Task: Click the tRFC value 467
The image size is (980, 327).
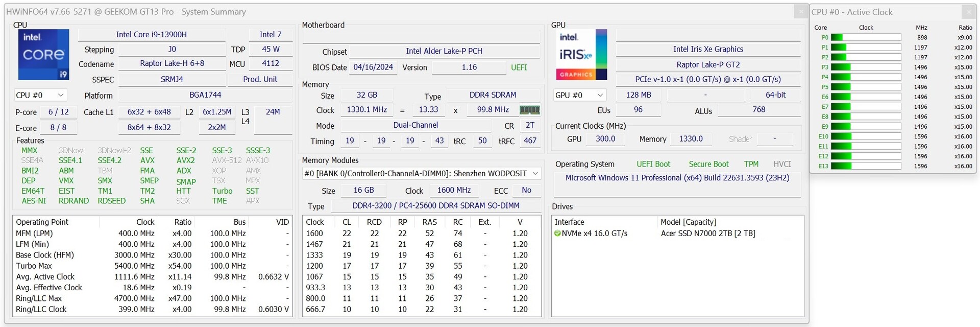Action: (530, 141)
